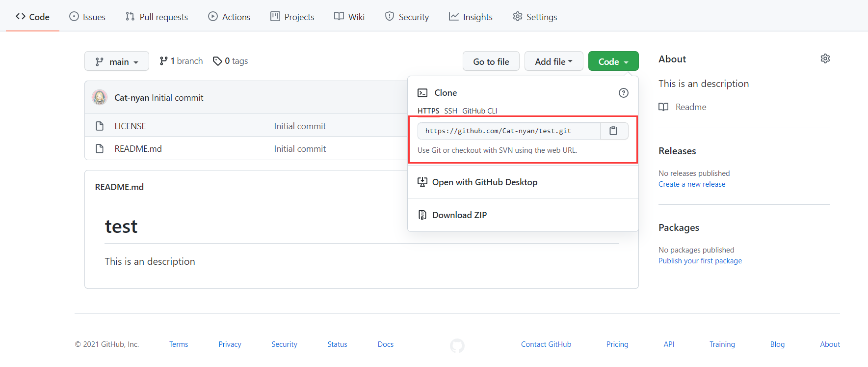Go to the Insights tab
This screenshot has width=868, height=367.
click(471, 17)
